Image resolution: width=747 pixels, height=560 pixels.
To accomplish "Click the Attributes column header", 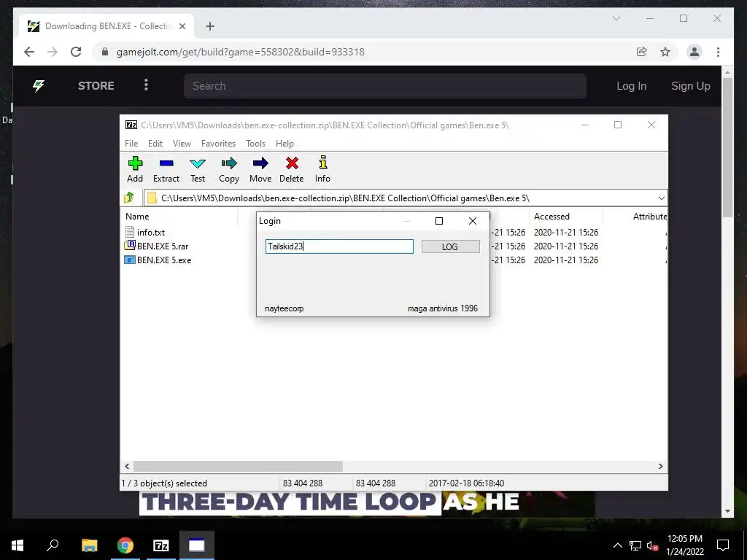I will coord(650,216).
